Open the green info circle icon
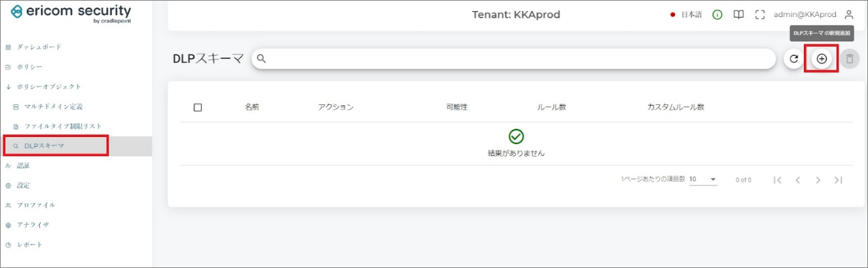Image resolution: width=868 pixels, height=268 pixels. (x=717, y=14)
